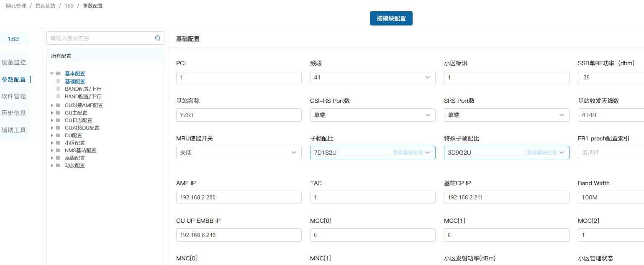The width and height of the screenshot is (644, 265).
Task: Expand the CU对接DU配置 node arrow
Action: coord(52,128)
